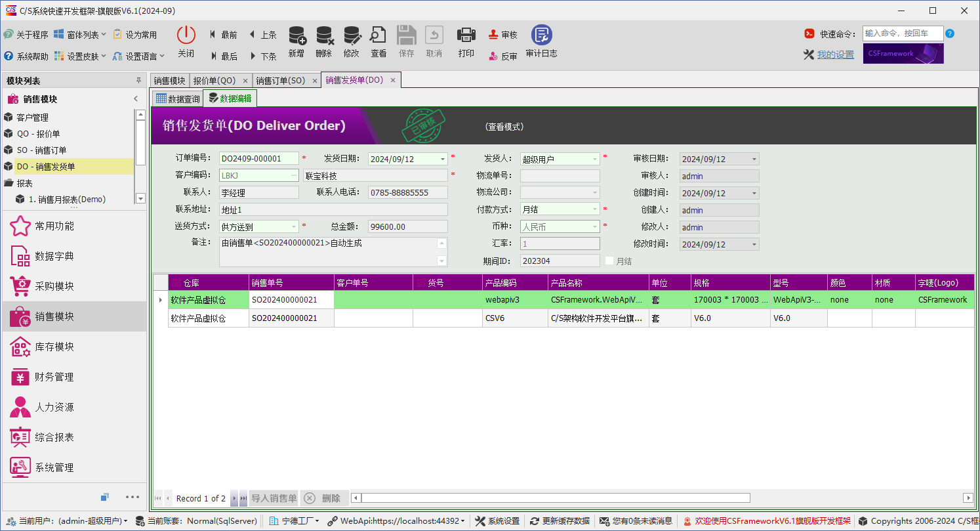Image resolution: width=980 pixels, height=531 pixels.
Task: Toggle 货号 column header checkbox
Action: [x=421, y=283]
